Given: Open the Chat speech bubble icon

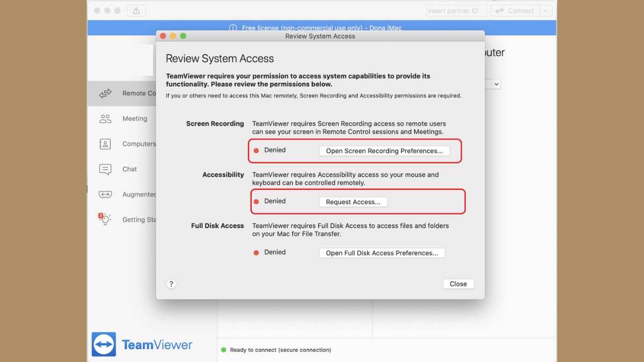Looking at the screenshot, I should (x=105, y=169).
